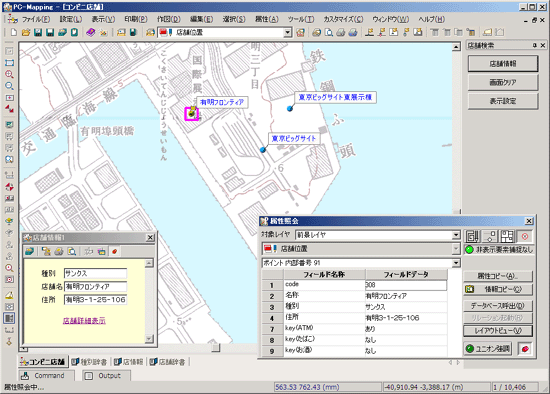This screenshot has height=394, width=550.
Task: Click the フィールド名称 column header
Action: click(x=324, y=274)
